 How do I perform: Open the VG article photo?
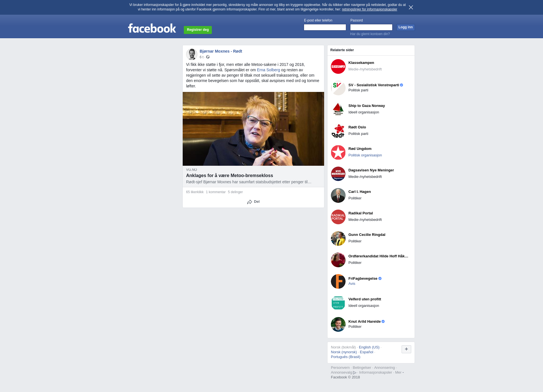pyautogui.click(x=253, y=129)
